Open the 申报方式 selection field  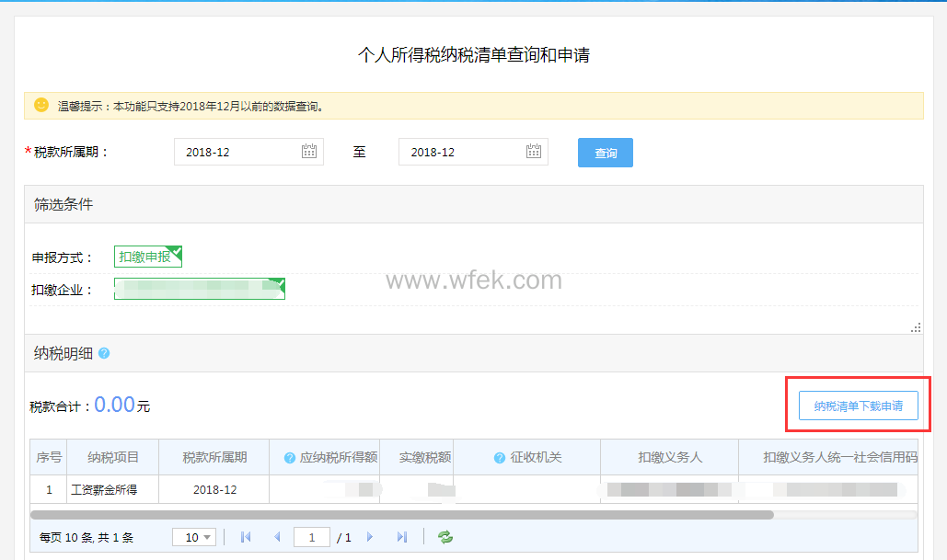pyautogui.click(x=147, y=257)
